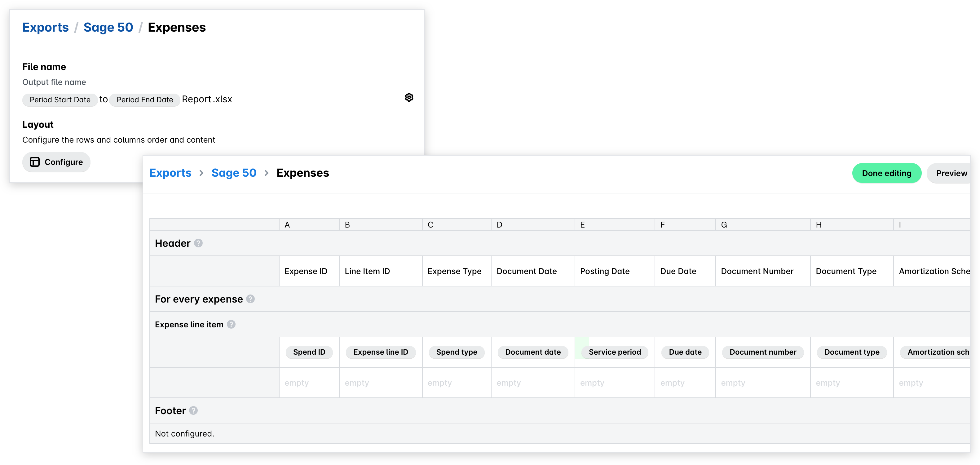
Task: Click the Due Date header cell
Action: pyautogui.click(x=685, y=271)
